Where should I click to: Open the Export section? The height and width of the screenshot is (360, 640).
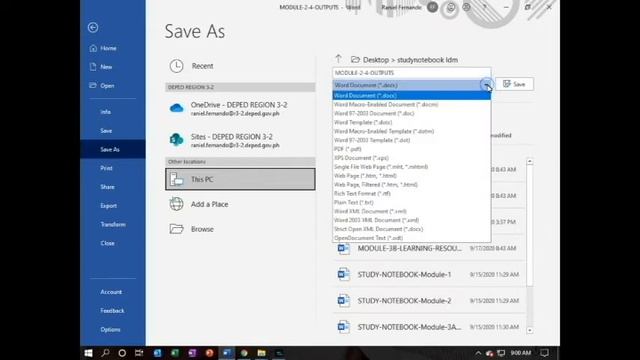point(109,206)
